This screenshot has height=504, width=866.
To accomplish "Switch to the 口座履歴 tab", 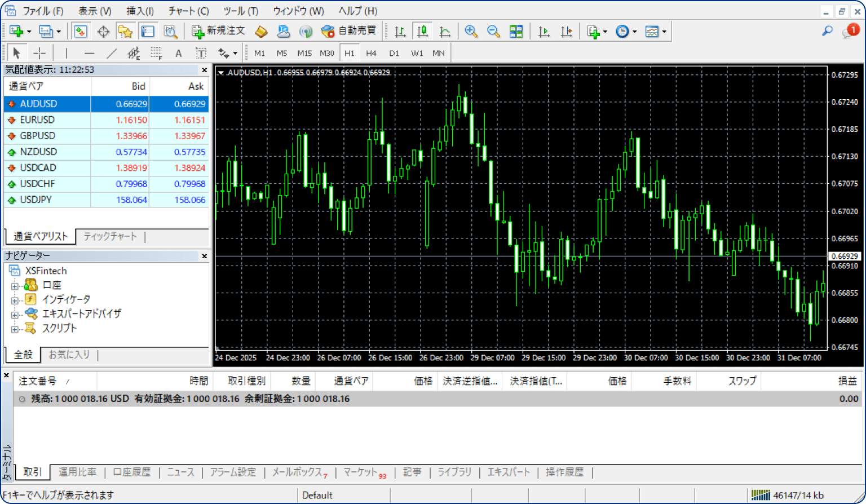I will (x=132, y=472).
